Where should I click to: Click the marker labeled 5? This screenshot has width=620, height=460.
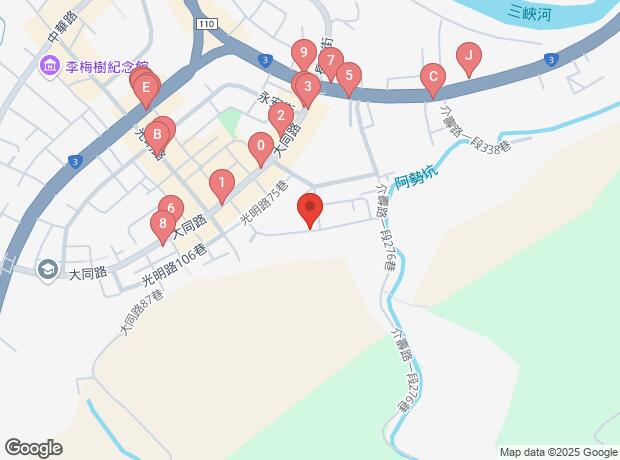coord(349,76)
